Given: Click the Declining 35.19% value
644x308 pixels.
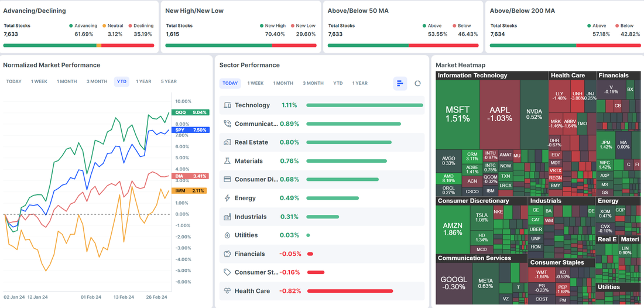Looking at the screenshot, I should 143,34.
